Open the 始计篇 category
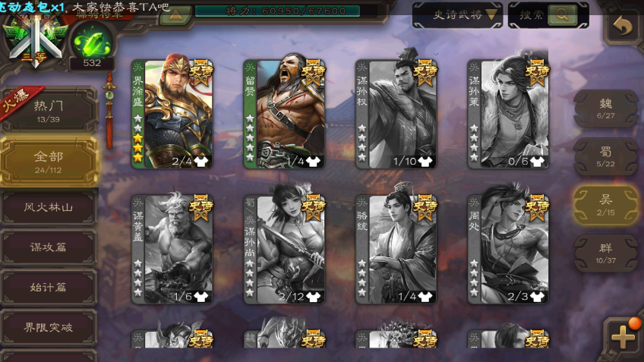Image resolution: width=644 pixels, height=362 pixels. coord(49,288)
